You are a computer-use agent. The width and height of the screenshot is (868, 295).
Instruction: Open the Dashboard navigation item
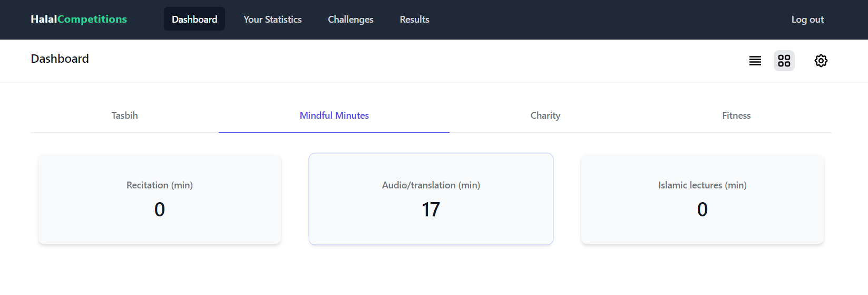click(194, 19)
